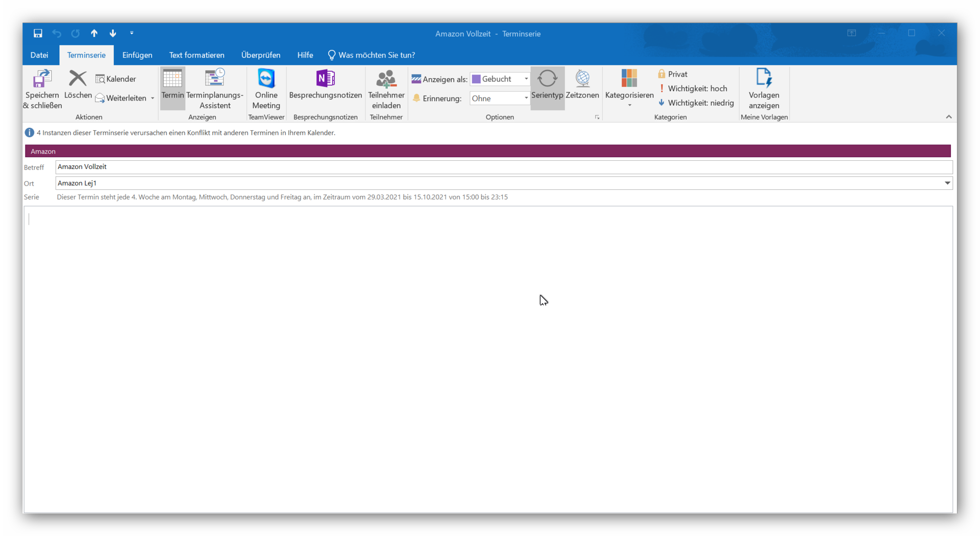Screen dimensions: 980x536
Task: Open the Terminplanungs-Assistent
Action: coord(215,89)
